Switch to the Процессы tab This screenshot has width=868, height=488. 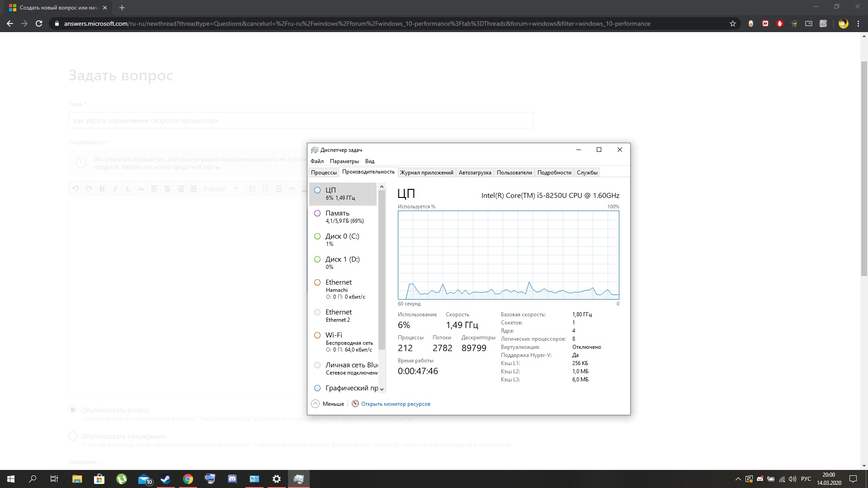coord(324,173)
